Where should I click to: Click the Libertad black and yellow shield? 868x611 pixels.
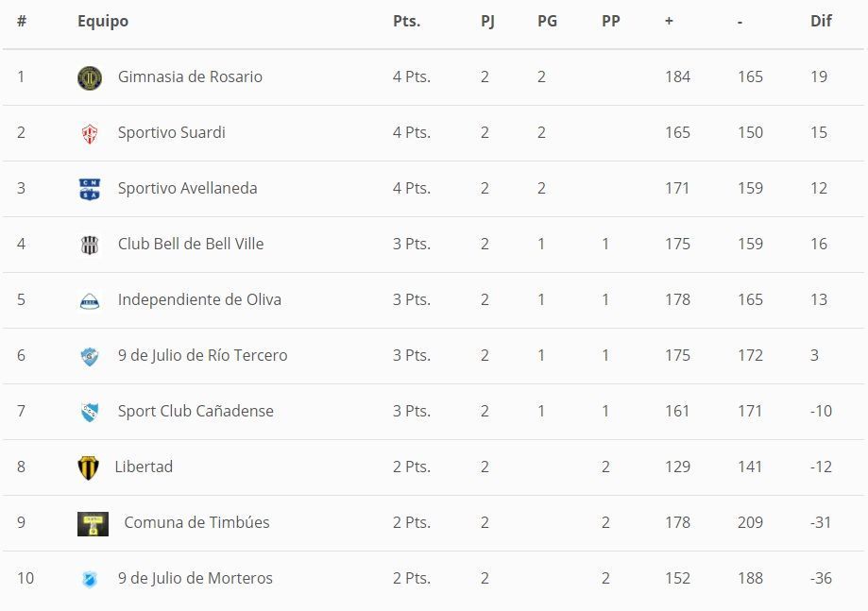point(88,467)
